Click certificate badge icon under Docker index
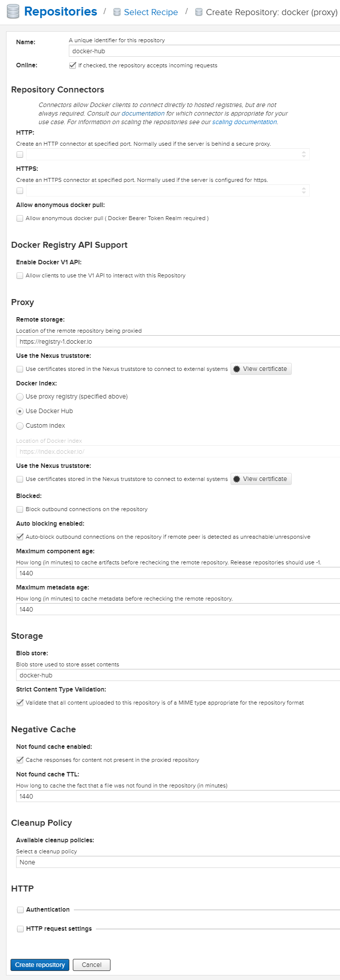Screen dimensions: 340x980 237,479
